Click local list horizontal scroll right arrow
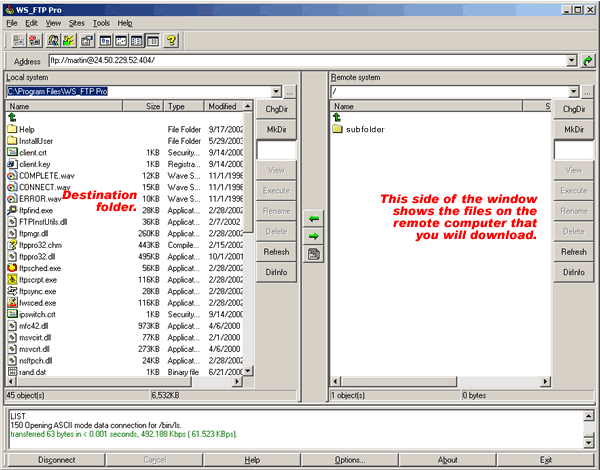This screenshot has width=600, height=470. point(238,381)
